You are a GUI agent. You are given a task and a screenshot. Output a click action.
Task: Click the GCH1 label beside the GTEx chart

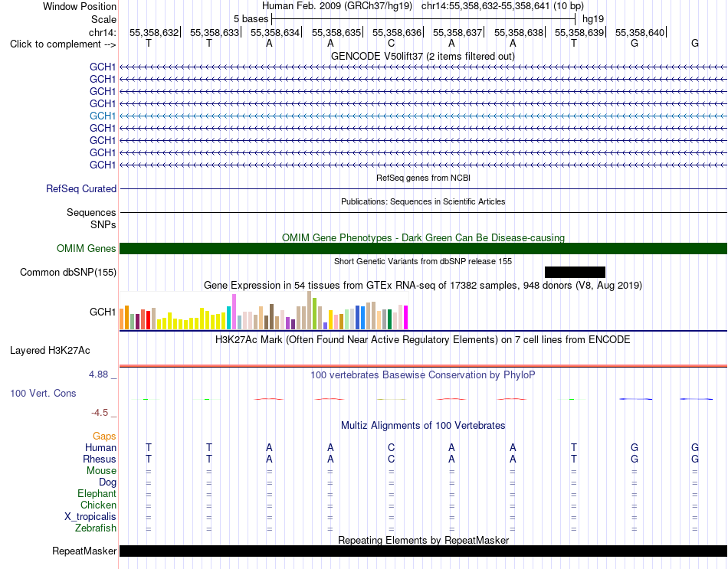point(102,312)
